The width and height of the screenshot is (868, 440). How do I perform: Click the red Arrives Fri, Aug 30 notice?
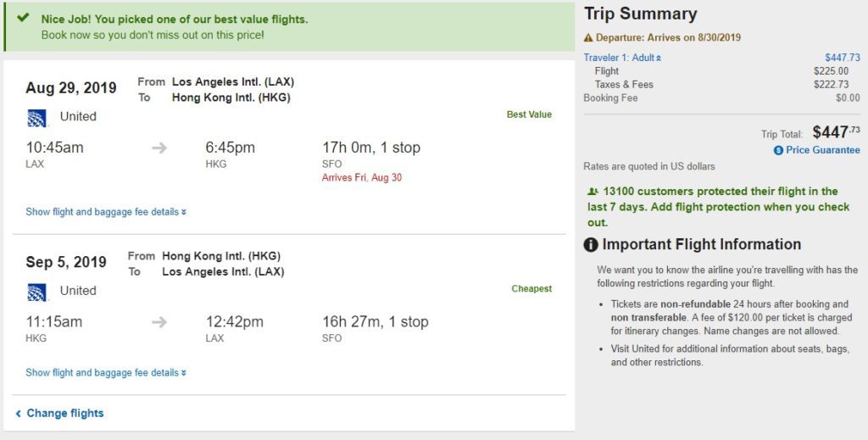coord(362,177)
